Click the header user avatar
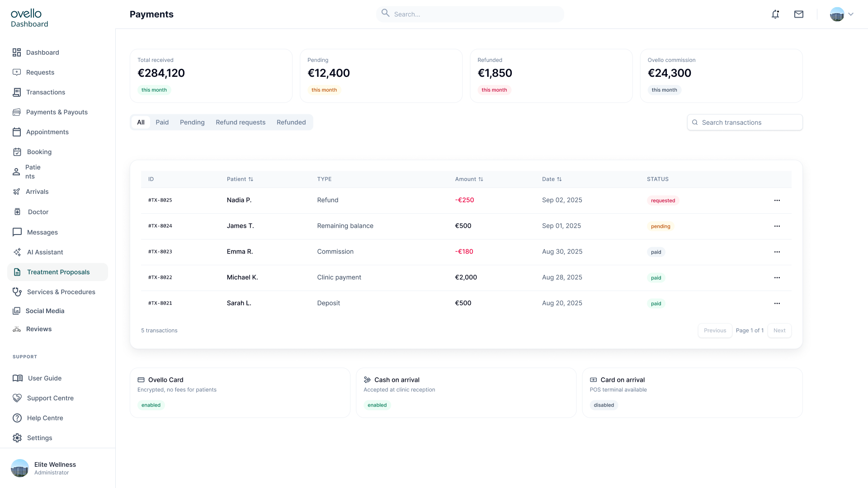 [837, 14]
